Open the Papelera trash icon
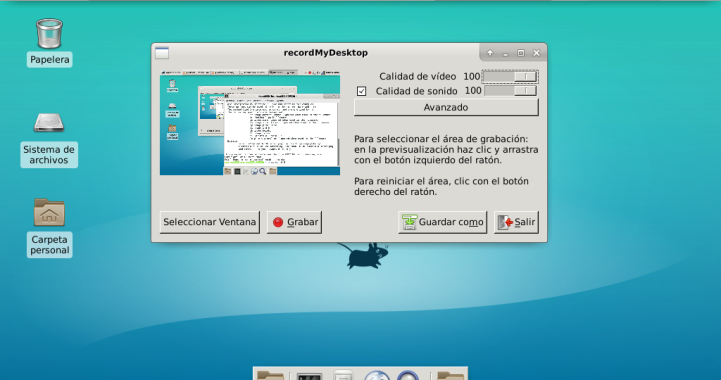Image resolution: width=721 pixels, height=380 pixels. tap(49, 33)
